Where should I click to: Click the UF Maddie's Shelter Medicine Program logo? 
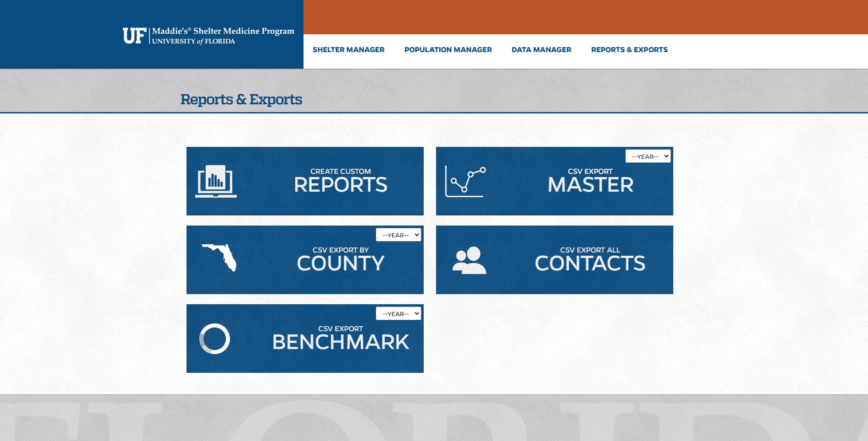click(x=208, y=36)
